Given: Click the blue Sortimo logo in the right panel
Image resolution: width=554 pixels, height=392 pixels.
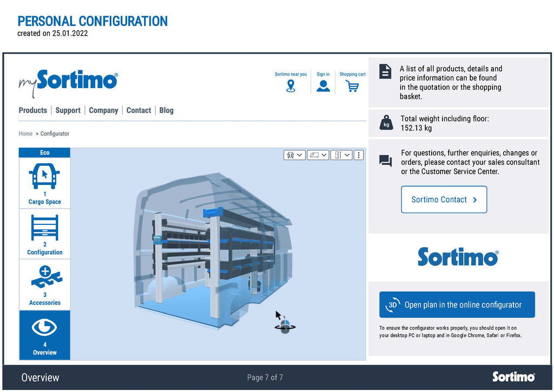Looking at the screenshot, I should (458, 257).
